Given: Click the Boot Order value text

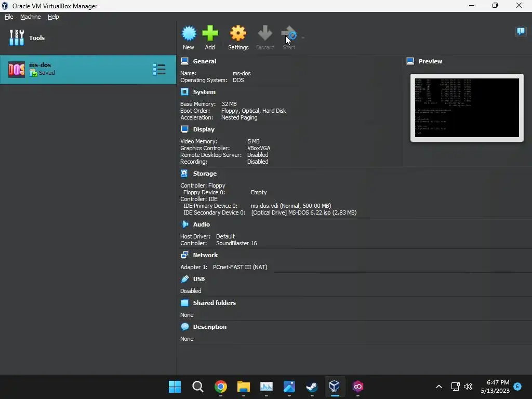Looking at the screenshot, I should click(254, 111).
